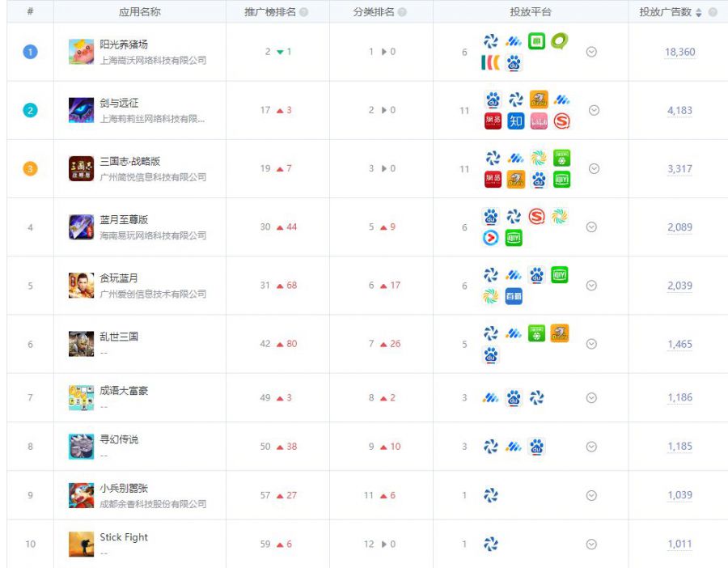Image resolution: width=728 pixels, height=568 pixels.
Task: Click the Sogou icon in the 蓝月至尊版 row
Action: tap(536, 217)
